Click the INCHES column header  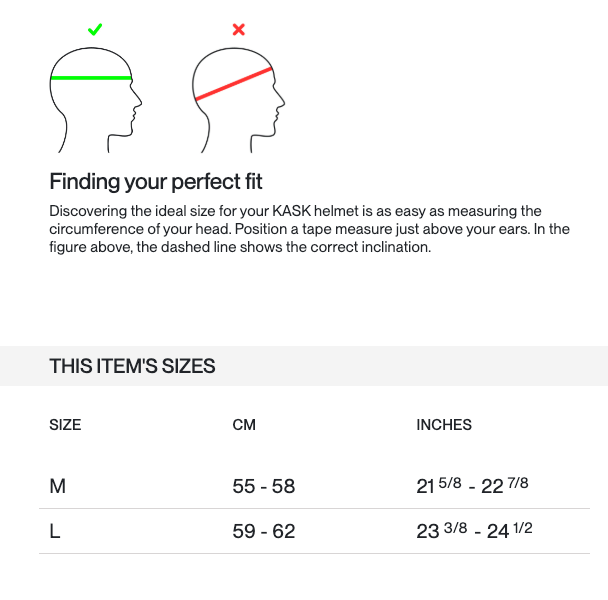(444, 425)
